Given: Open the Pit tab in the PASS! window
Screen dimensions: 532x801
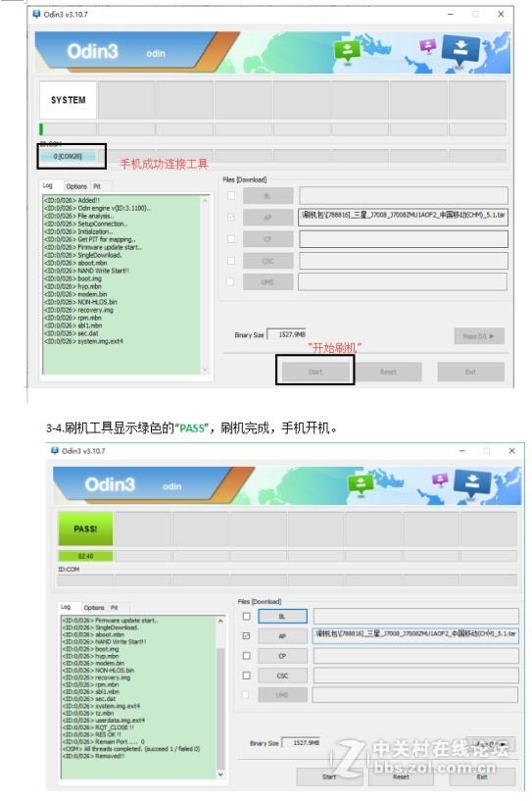Looking at the screenshot, I should (115, 608).
